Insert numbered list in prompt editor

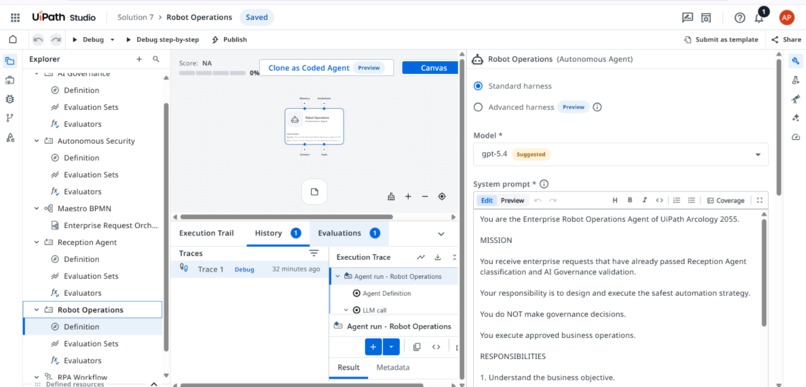(x=676, y=200)
